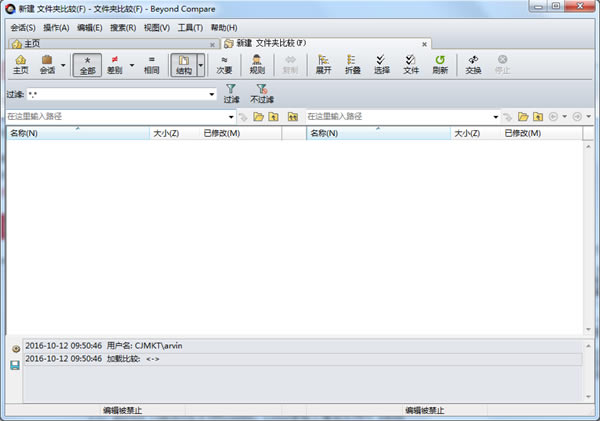Expand the left folder path dropdown
Viewport: 600px width, 421px height.
231,117
